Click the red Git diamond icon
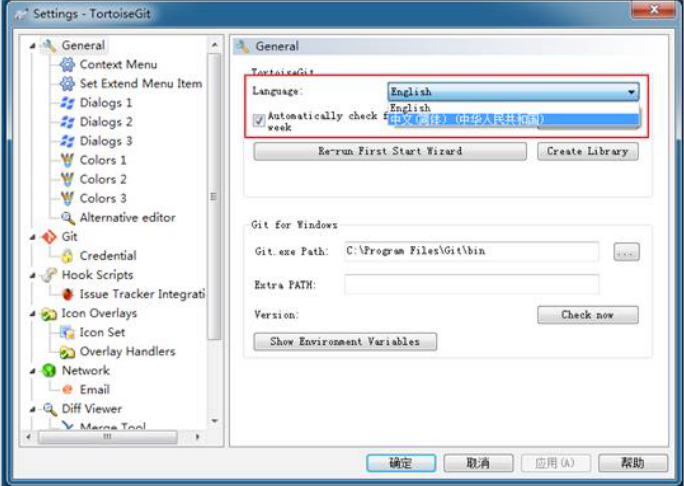This screenshot has height=486, width=684. pos(49,237)
